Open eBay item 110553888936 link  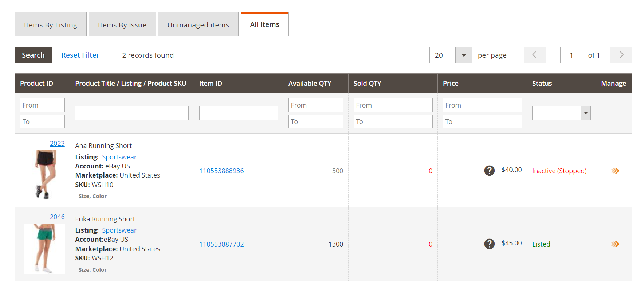[221, 171]
